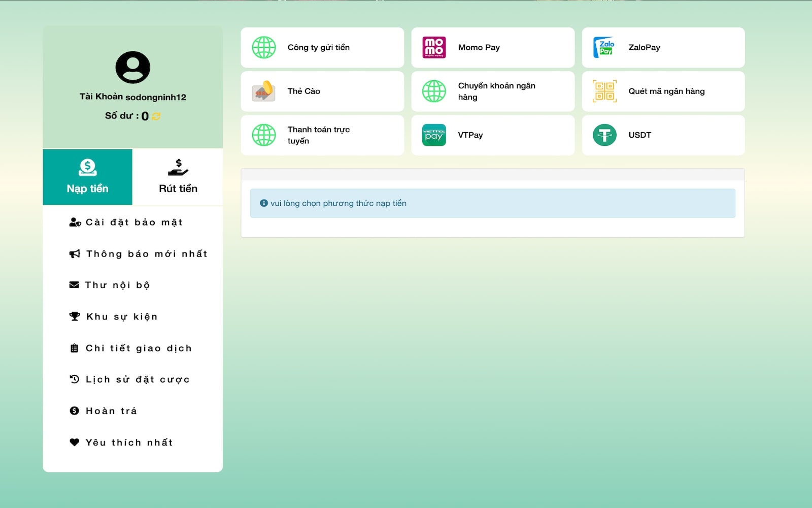This screenshot has height=508, width=812.
Task: Click the clipboard transaction details icon
Action: (74, 348)
